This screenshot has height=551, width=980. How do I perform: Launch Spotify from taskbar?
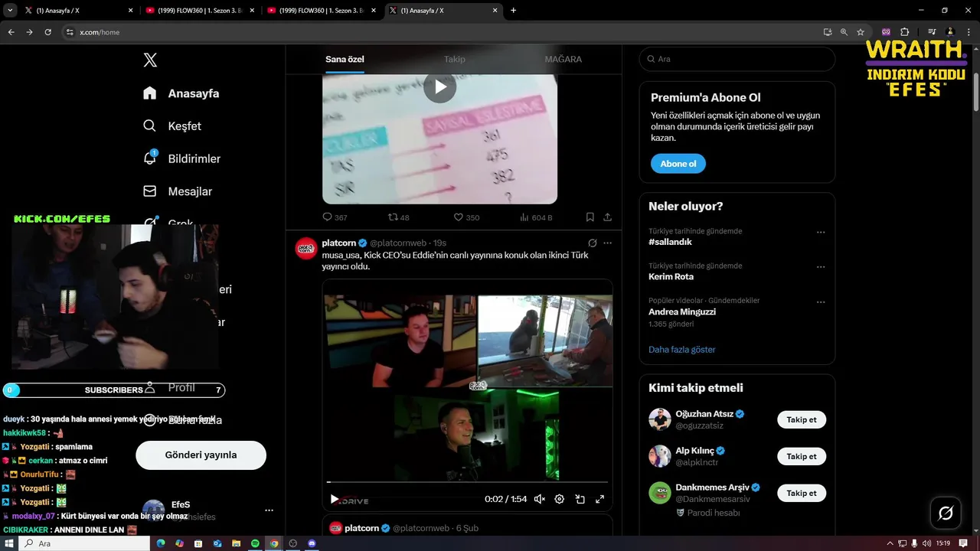[255, 543]
